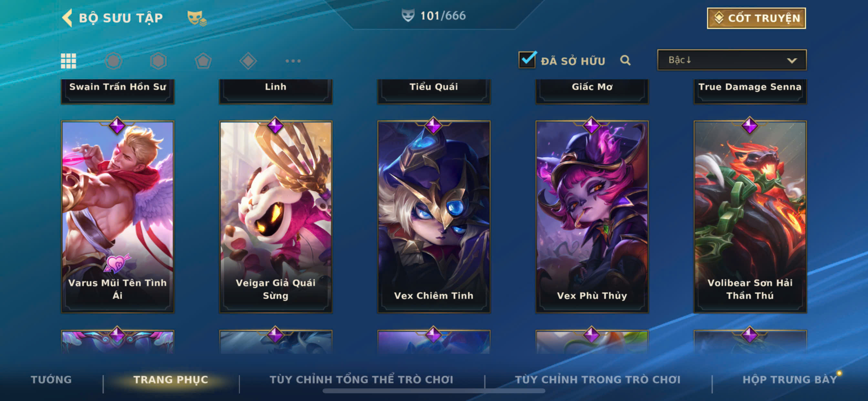This screenshot has width=868, height=401.
Task: Filter by the pentagon rarity gem icon
Action: coord(203,61)
